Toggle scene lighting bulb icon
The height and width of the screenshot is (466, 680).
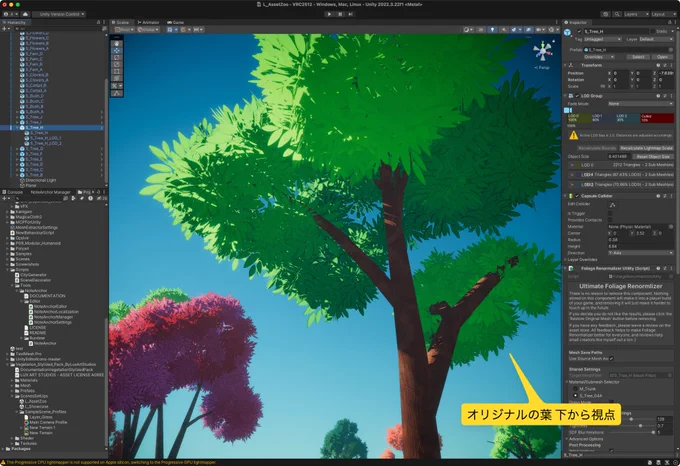coord(492,29)
